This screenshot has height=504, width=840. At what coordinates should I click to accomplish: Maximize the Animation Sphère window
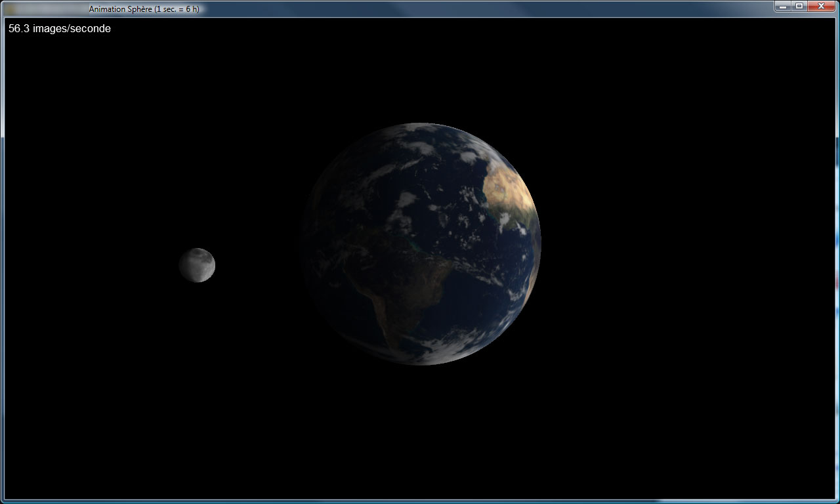pos(799,7)
